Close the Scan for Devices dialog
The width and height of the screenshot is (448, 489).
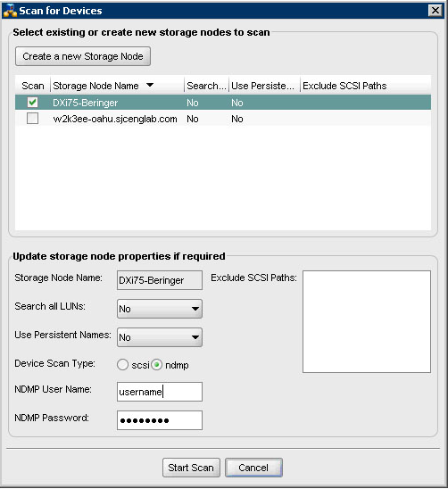[x=436, y=11]
